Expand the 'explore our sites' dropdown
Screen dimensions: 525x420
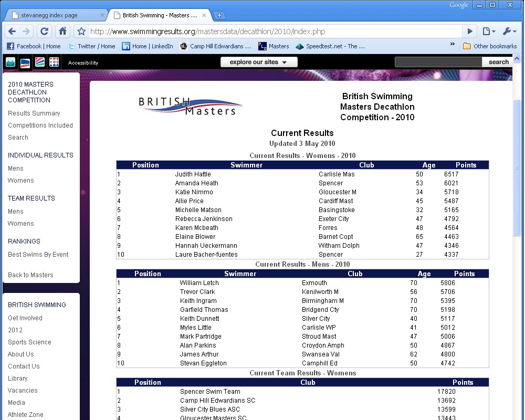coord(259,62)
